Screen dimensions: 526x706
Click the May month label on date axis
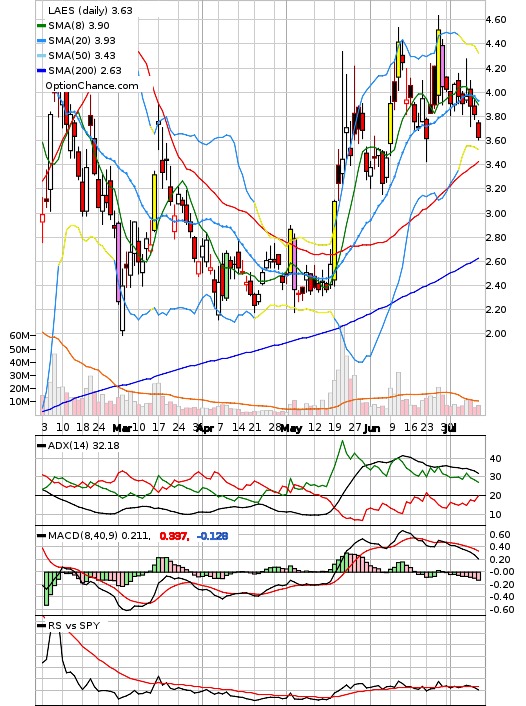coord(291,428)
